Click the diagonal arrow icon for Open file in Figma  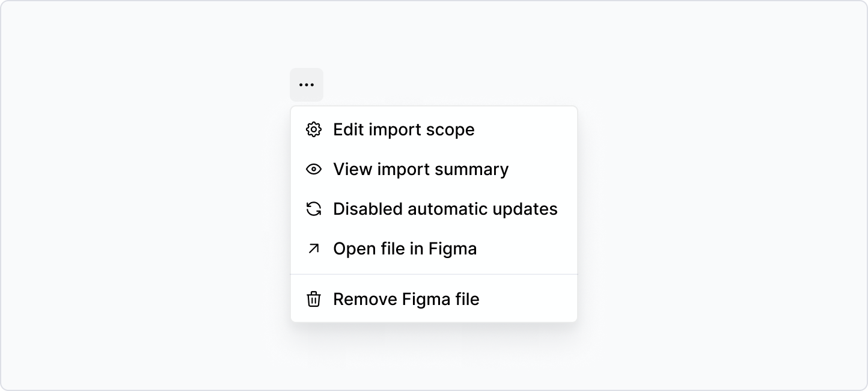pos(313,248)
